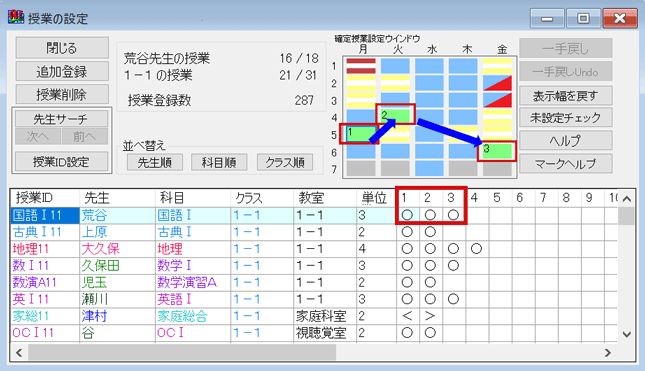The image size is (645, 371).
Task: Sort lessons by 科目順
Action: [219, 162]
